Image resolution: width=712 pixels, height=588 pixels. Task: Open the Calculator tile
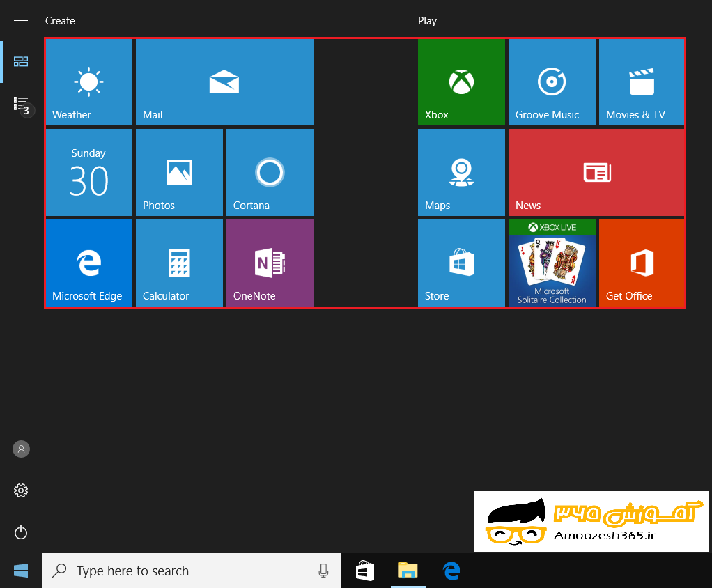tap(179, 263)
